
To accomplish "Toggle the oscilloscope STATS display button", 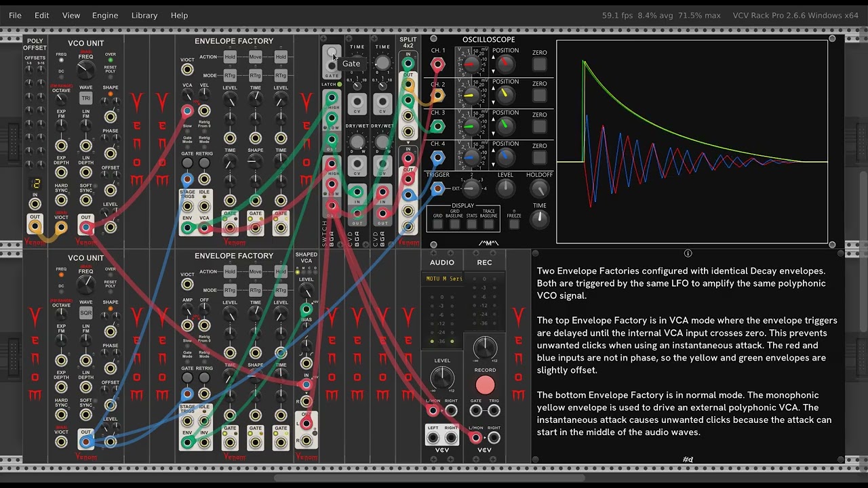I will pyautogui.click(x=472, y=225).
